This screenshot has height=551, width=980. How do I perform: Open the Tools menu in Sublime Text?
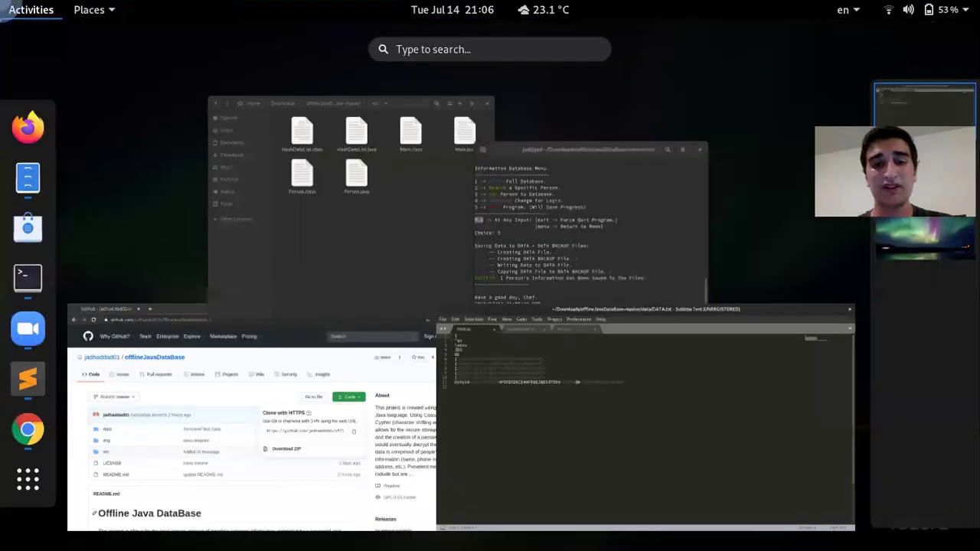point(537,319)
